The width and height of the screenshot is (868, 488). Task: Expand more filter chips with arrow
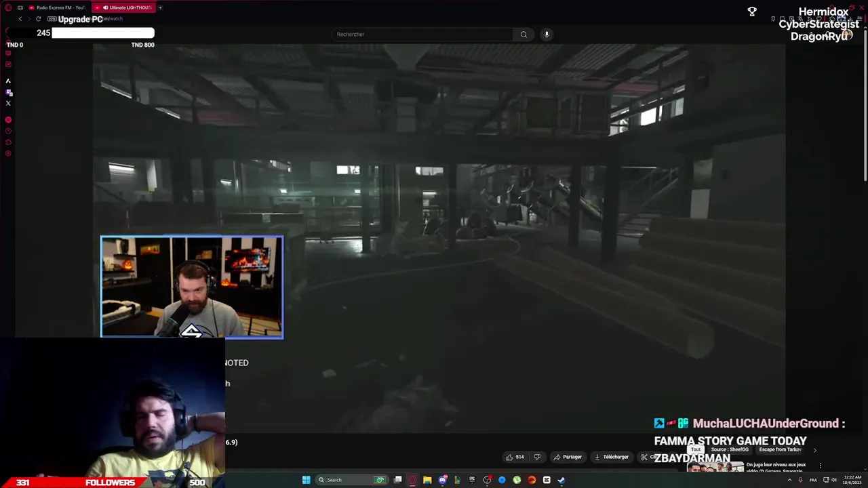point(815,450)
